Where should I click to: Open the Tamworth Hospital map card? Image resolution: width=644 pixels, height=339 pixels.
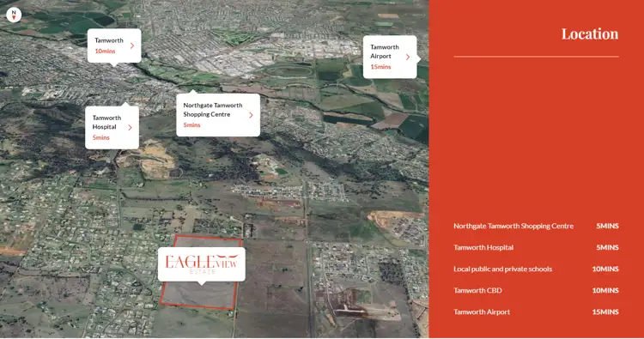pyautogui.click(x=112, y=128)
